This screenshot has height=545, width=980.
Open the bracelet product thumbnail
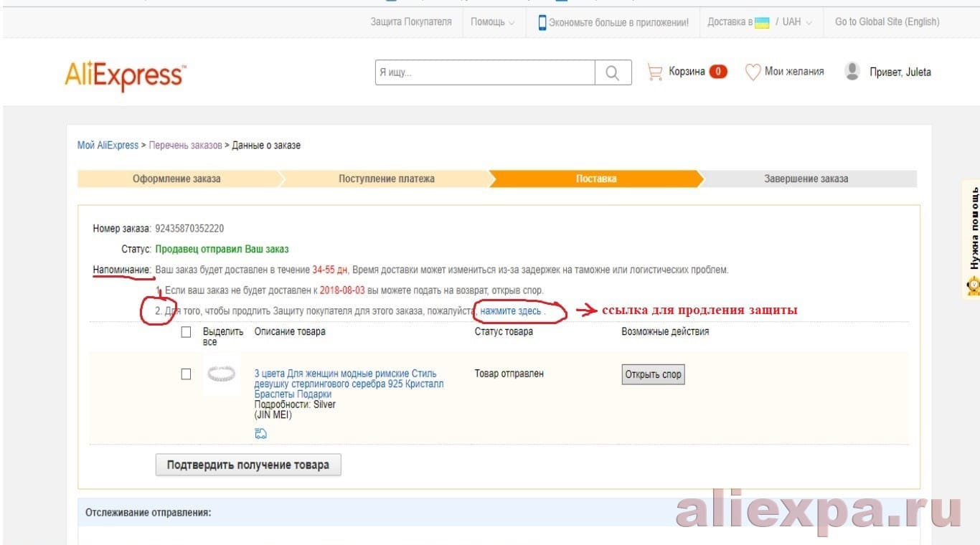point(222,374)
